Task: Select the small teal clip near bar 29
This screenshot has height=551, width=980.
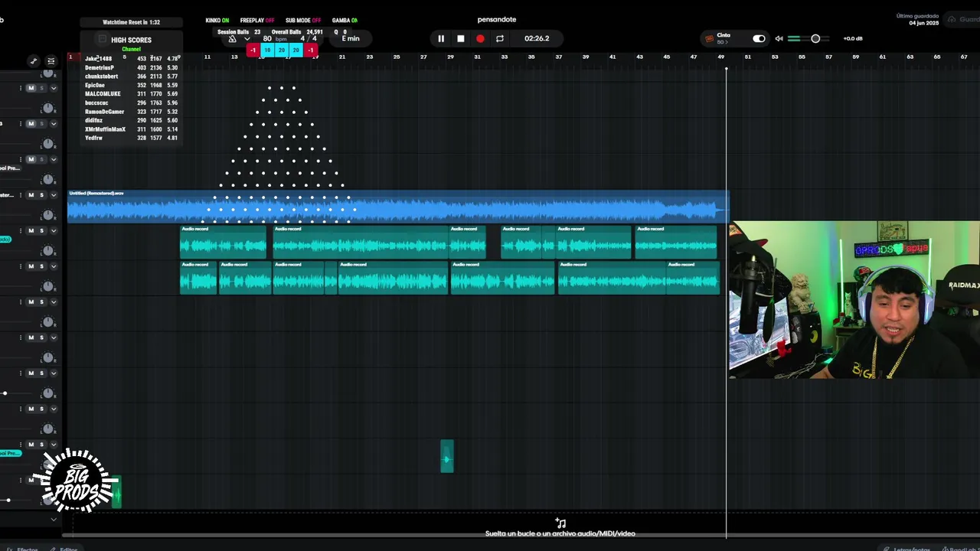Action: [x=447, y=456]
